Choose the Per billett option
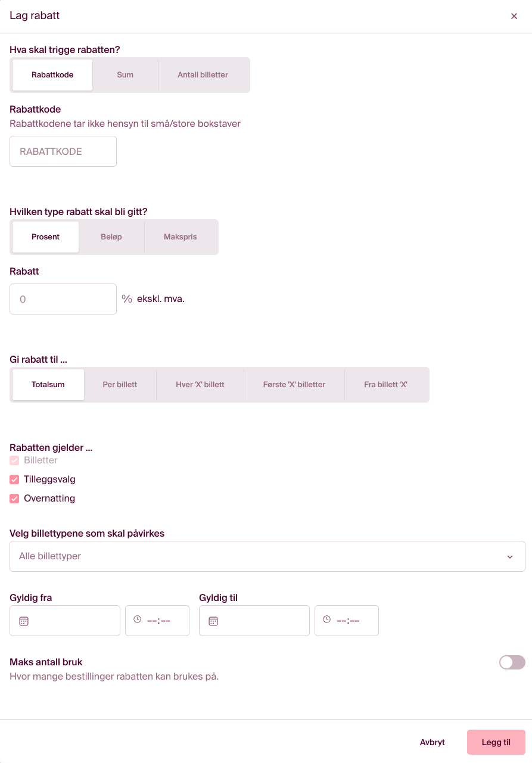532x763 pixels. point(120,385)
